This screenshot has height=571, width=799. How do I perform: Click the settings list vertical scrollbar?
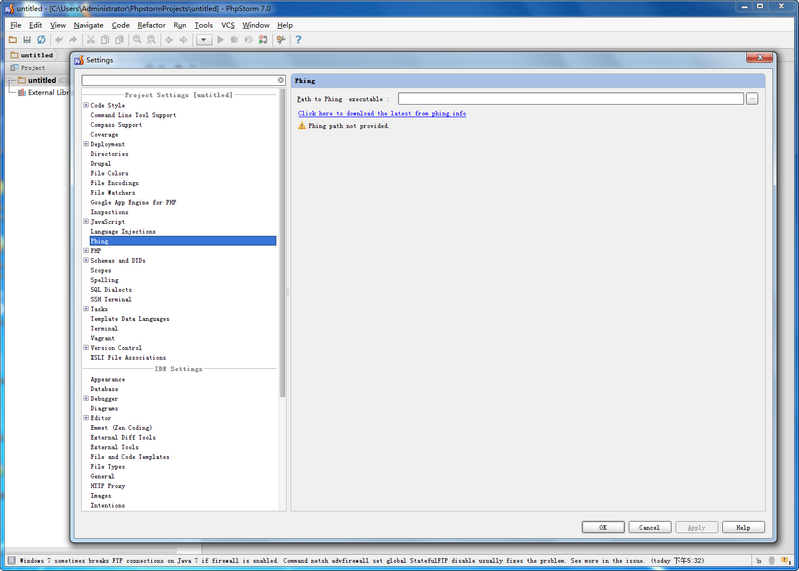(x=282, y=243)
